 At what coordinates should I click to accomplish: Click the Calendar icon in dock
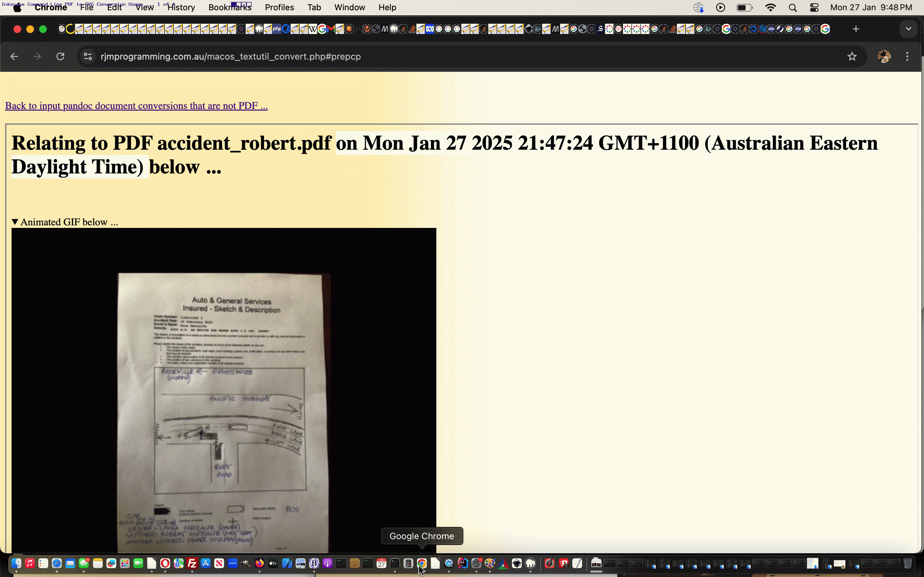click(x=381, y=564)
